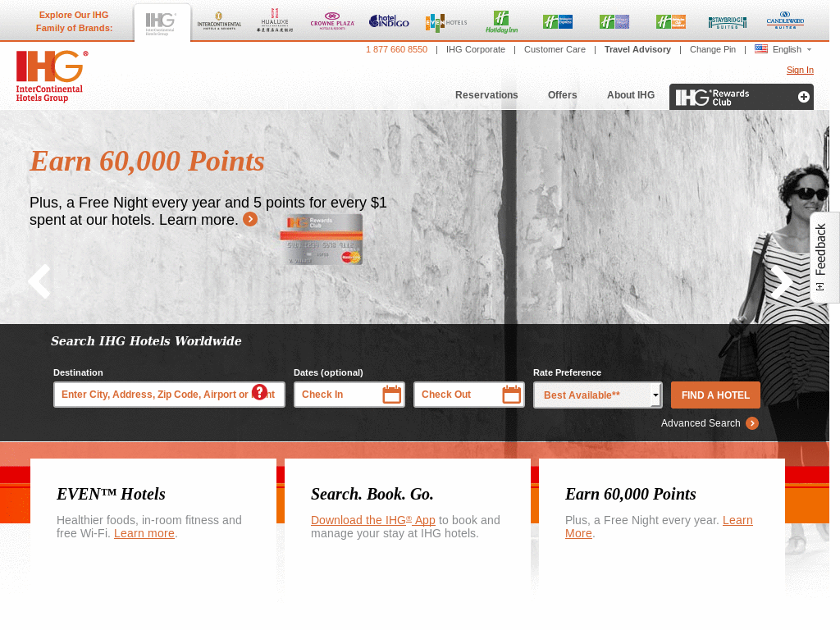
Task: Open the Reservations menu
Action: pyautogui.click(x=486, y=95)
